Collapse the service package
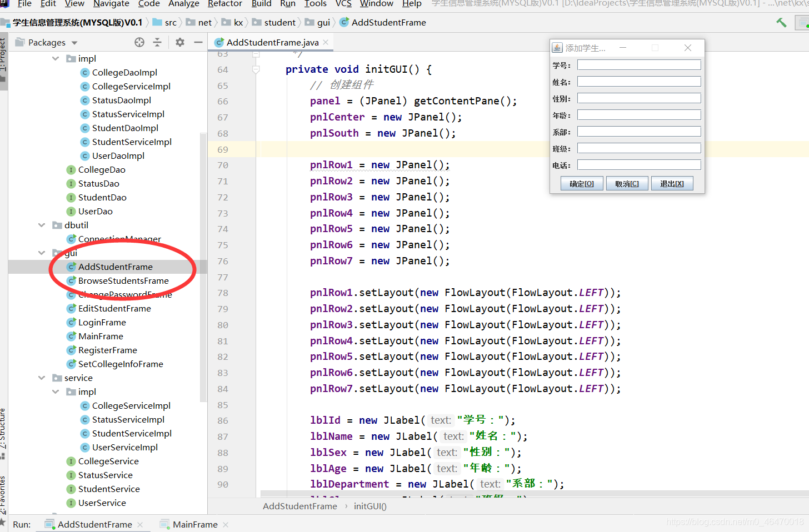 tap(42, 378)
